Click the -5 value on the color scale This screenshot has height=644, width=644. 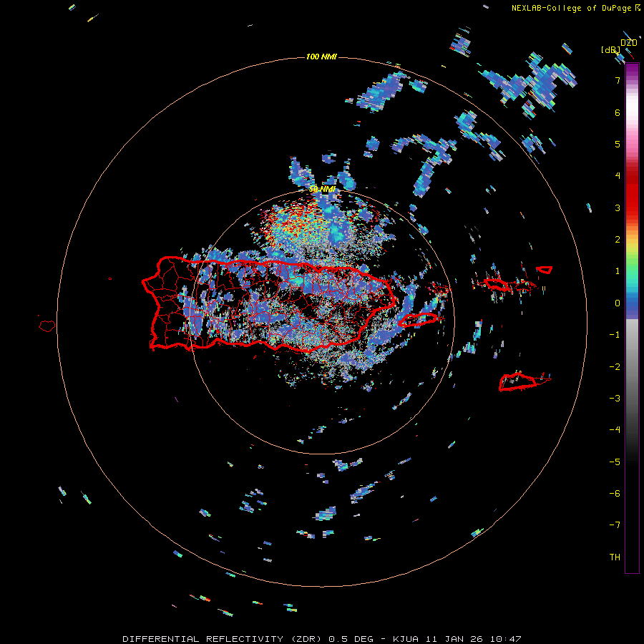click(x=615, y=462)
